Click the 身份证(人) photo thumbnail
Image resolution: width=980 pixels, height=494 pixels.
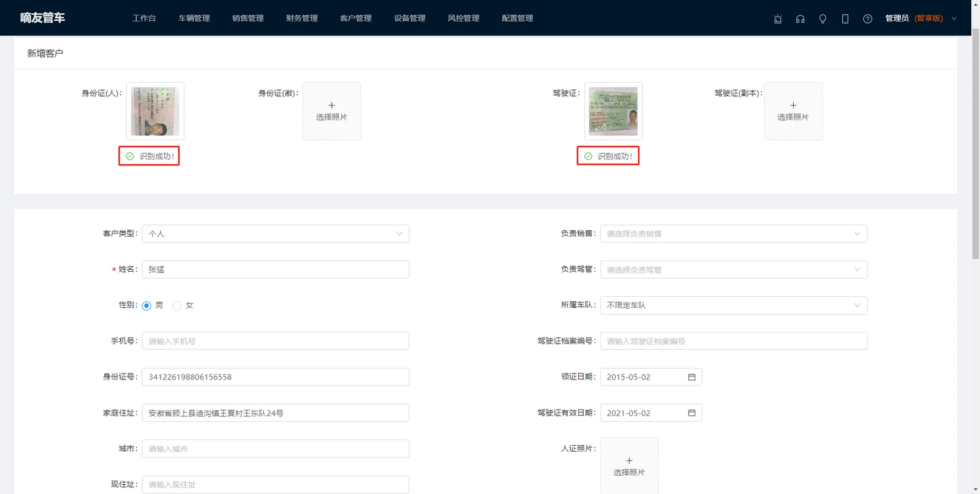(x=155, y=111)
